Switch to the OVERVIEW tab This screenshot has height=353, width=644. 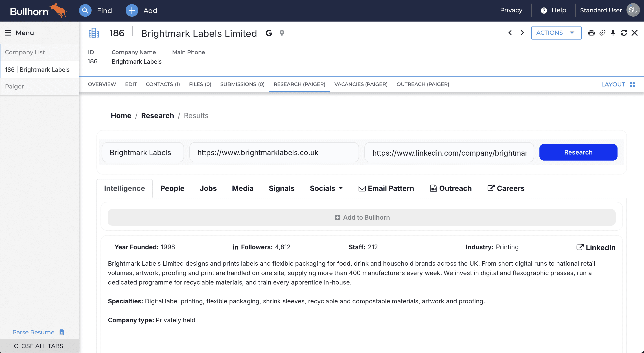[x=102, y=84]
